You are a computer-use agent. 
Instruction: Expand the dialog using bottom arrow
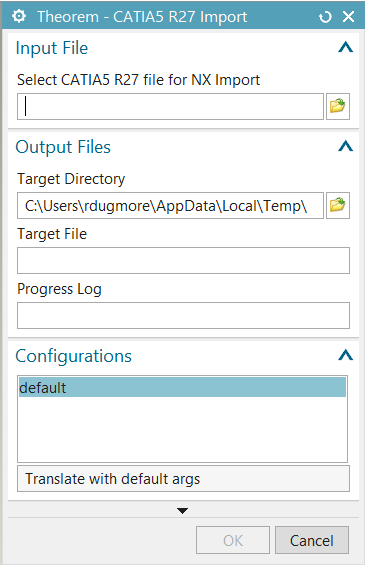pyautogui.click(x=183, y=511)
